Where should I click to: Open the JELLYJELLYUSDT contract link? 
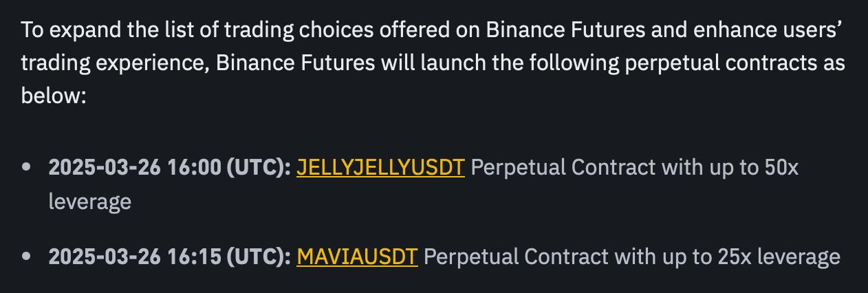coord(380,167)
